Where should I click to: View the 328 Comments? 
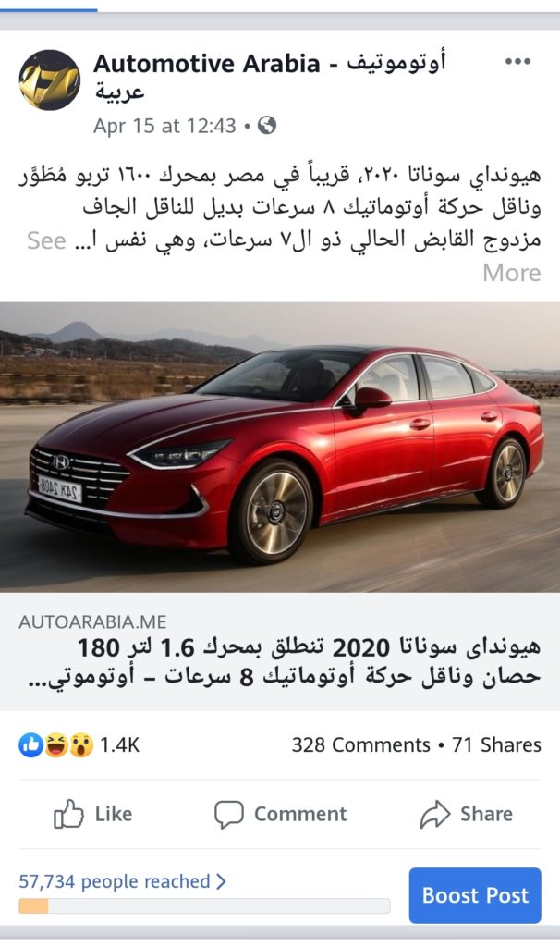click(361, 744)
